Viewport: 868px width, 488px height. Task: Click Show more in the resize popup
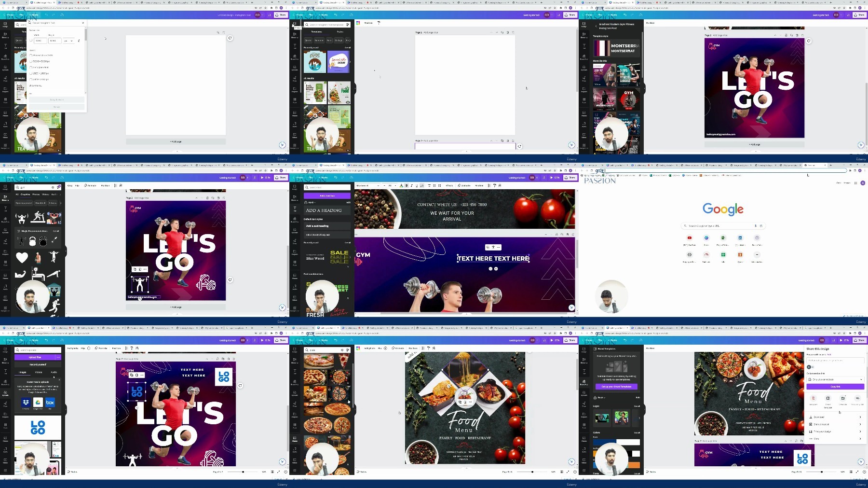pyautogui.click(x=36, y=85)
